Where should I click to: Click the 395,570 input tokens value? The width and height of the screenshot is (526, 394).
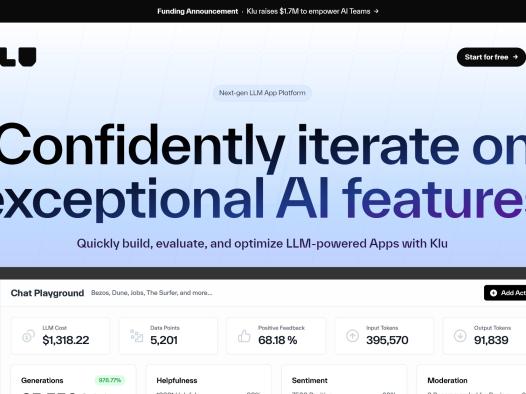tap(387, 340)
